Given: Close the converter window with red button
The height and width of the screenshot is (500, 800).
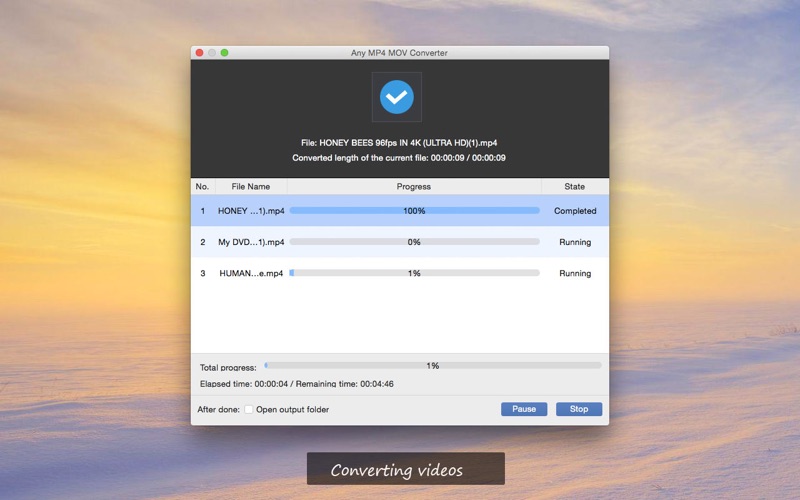Looking at the screenshot, I should click(x=199, y=52).
